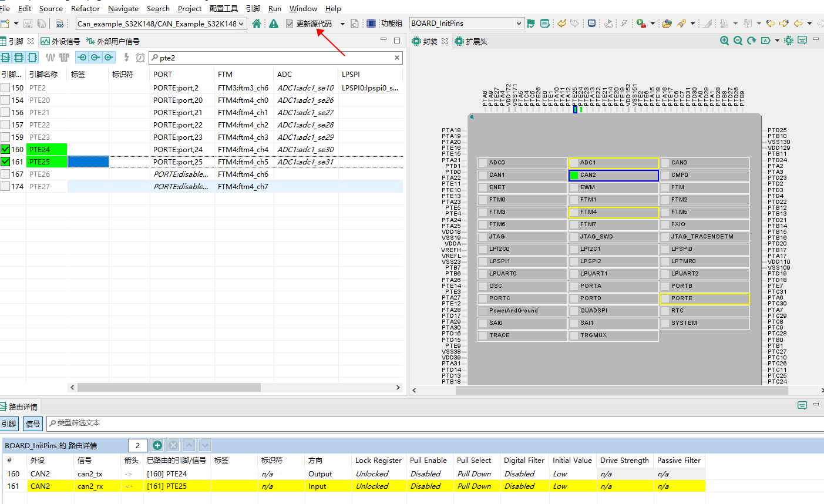
Task: Select the 信号 view button in 路由详情
Action: [x=32, y=424]
